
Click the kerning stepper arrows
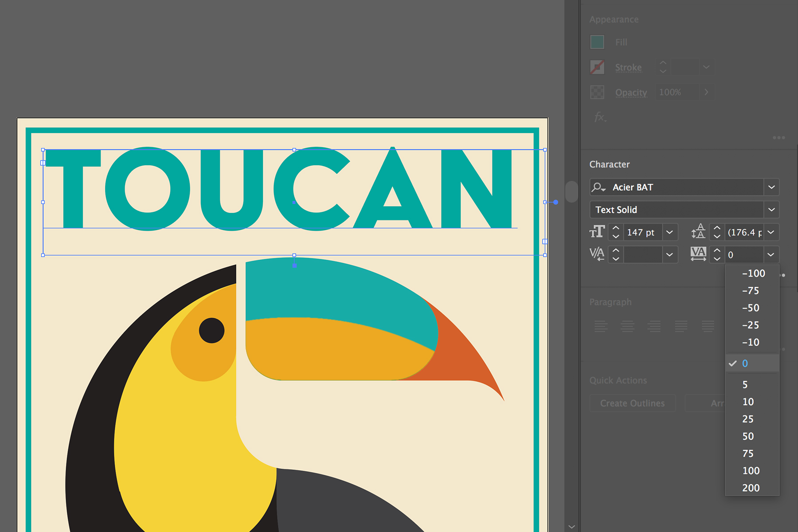tap(616, 255)
